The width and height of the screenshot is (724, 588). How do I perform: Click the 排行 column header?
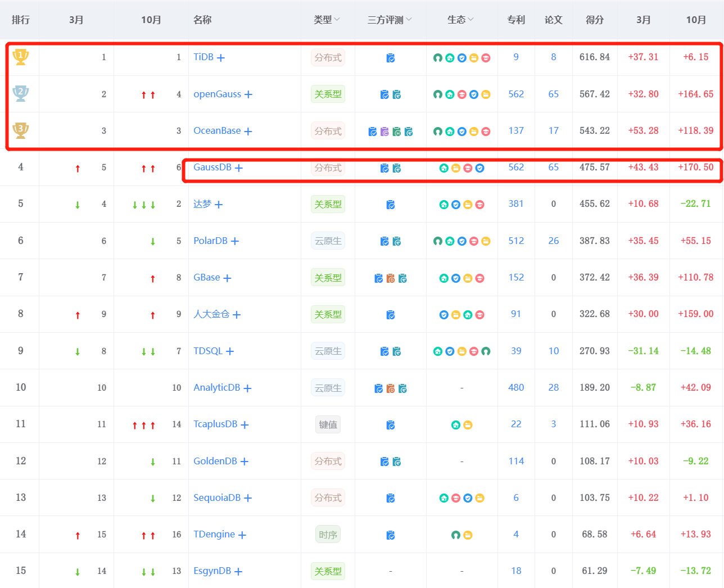pos(21,20)
